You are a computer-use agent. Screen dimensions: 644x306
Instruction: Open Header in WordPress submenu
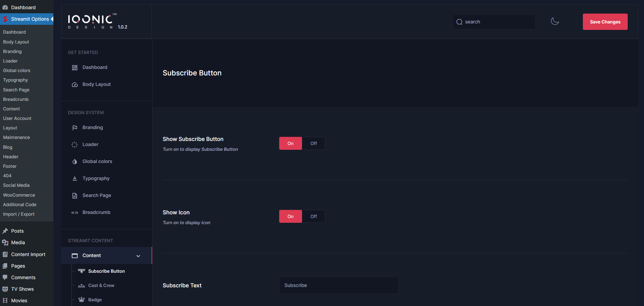(x=11, y=157)
